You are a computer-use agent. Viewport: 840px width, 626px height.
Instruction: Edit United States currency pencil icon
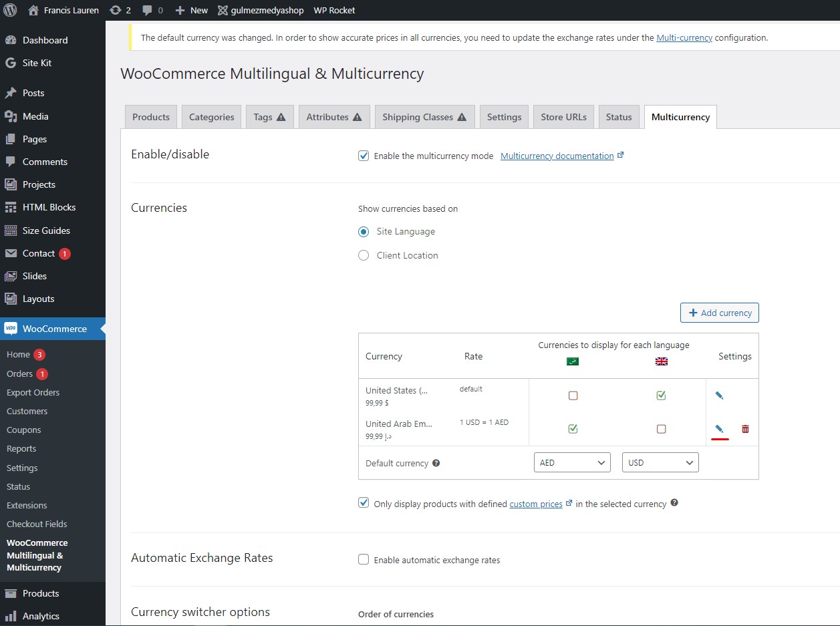[x=719, y=396]
